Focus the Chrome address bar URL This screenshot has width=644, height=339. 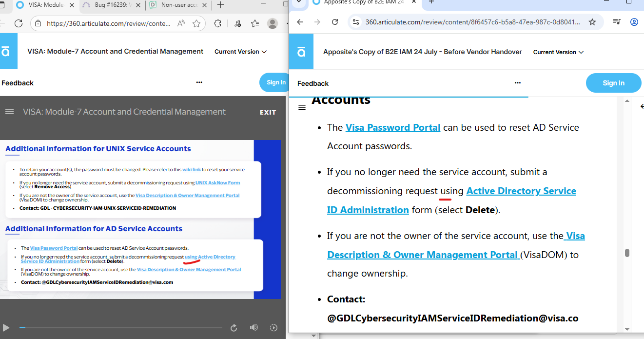pyautogui.click(x=473, y=22)
